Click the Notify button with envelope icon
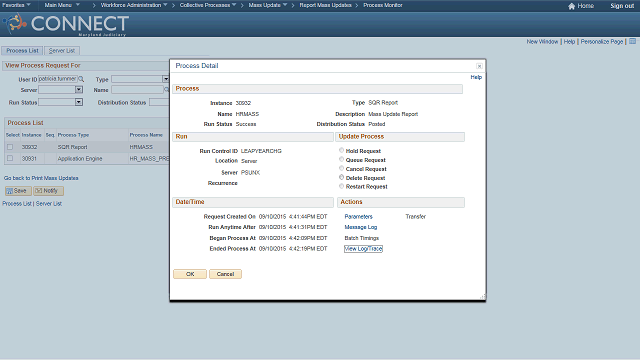The image size is (640, 360). click(48, 191)
